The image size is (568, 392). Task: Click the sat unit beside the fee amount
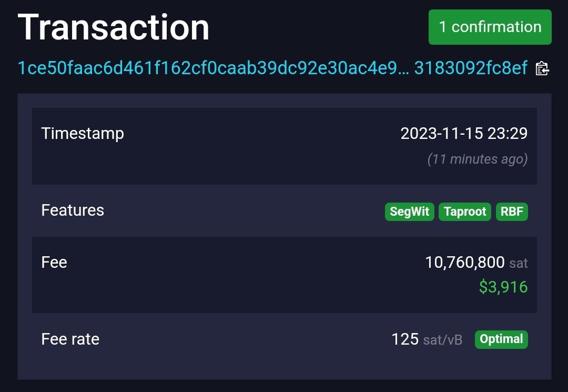tap(519, 263)
